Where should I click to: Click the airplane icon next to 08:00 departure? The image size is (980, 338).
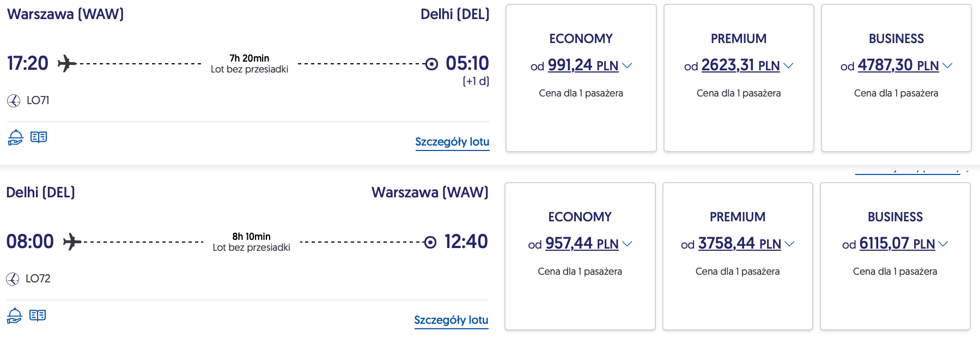click(x=72, y=242)
